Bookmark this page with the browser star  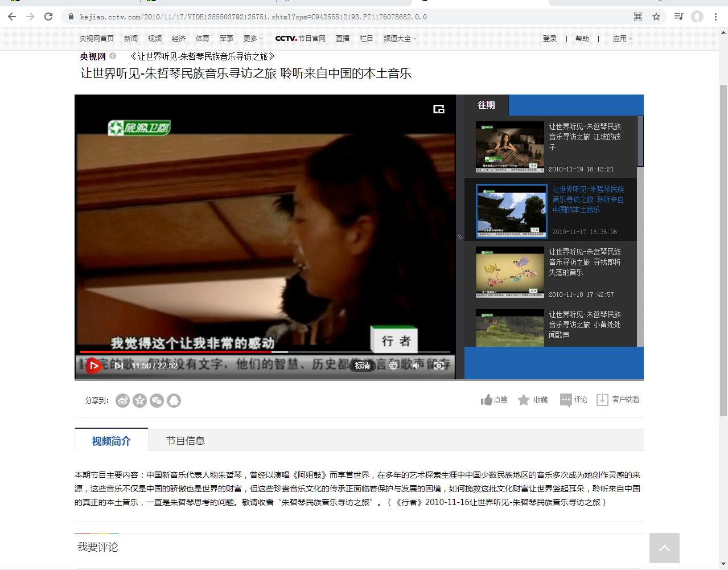click(656, 17)
